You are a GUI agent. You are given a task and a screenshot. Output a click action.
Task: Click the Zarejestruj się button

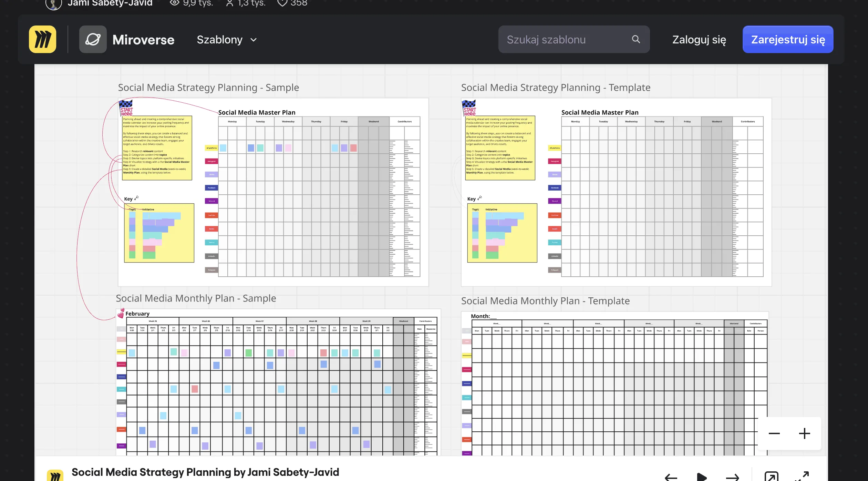(788, 39)
